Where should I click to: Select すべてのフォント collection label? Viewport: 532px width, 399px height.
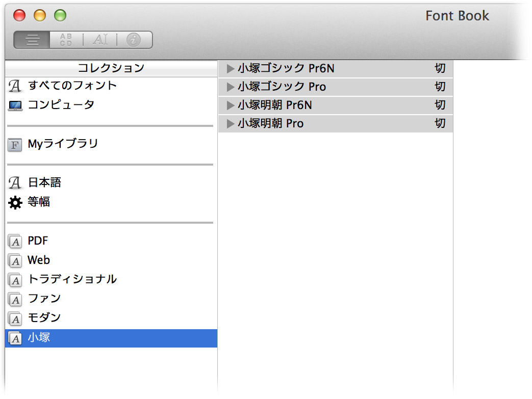(x=72, y=86)
